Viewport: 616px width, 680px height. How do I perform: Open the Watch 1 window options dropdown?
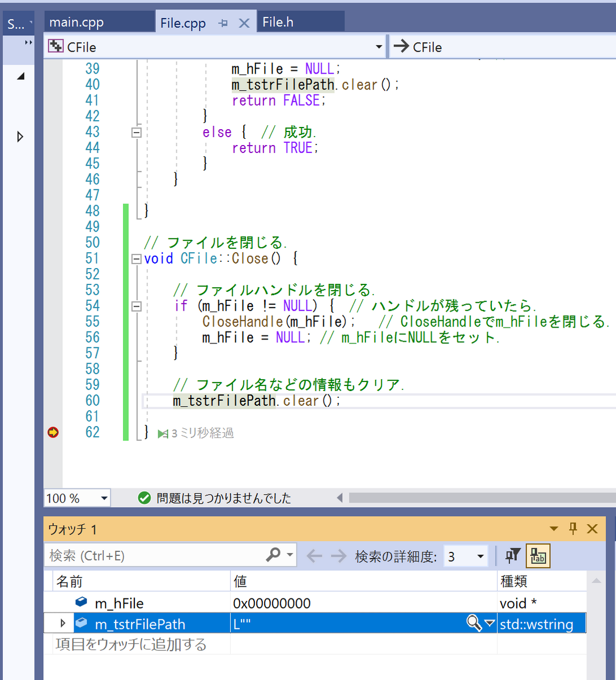554,529
